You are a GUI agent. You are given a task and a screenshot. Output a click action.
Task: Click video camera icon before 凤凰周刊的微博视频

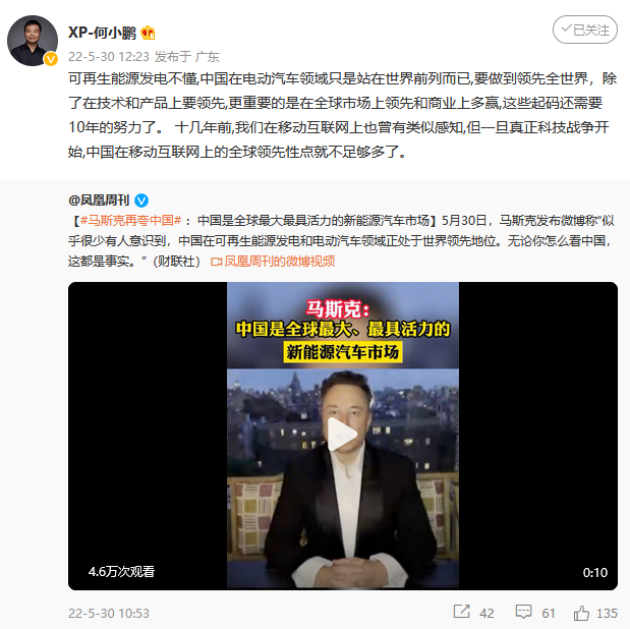coord(216,262)
